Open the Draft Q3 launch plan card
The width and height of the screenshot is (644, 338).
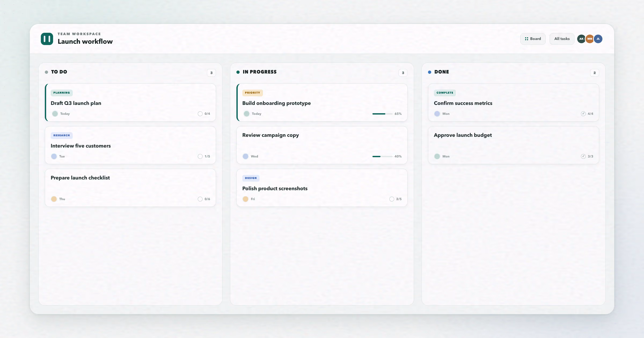tap(130, 102)
